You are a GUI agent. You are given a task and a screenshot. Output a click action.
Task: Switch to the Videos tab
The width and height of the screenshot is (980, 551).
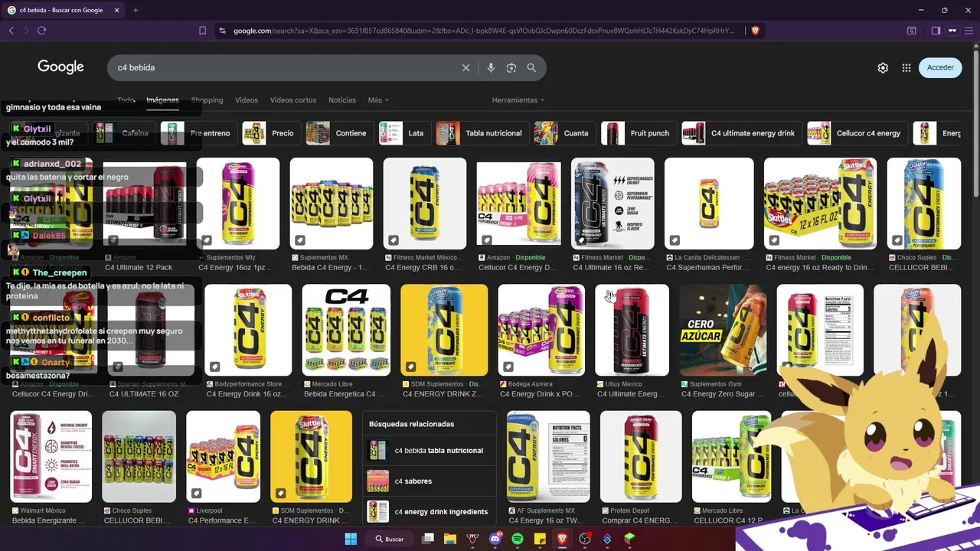click(247, 100)
